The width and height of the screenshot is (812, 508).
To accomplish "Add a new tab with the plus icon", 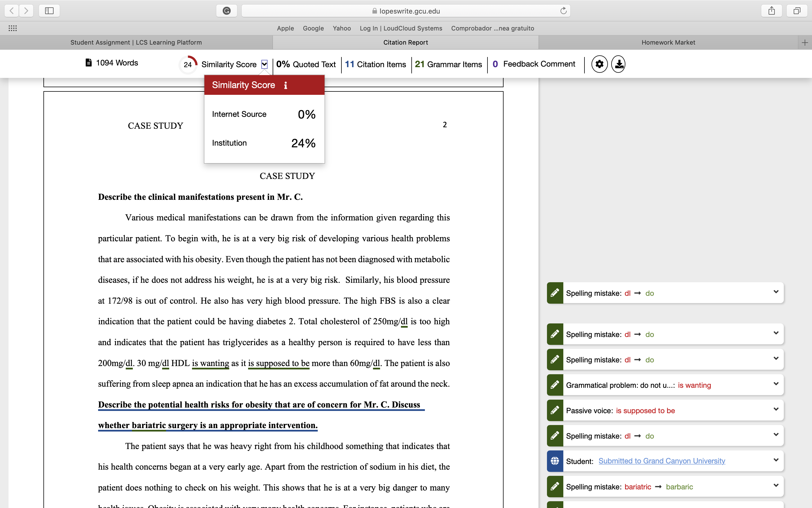I will (x=805, y=42).
